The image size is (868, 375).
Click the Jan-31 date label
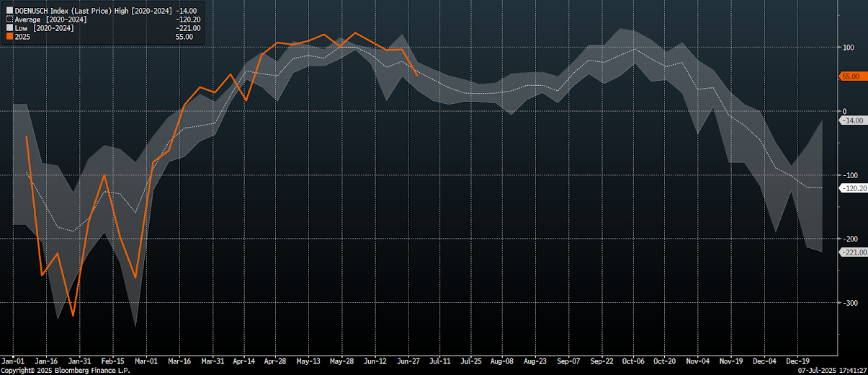79,361
